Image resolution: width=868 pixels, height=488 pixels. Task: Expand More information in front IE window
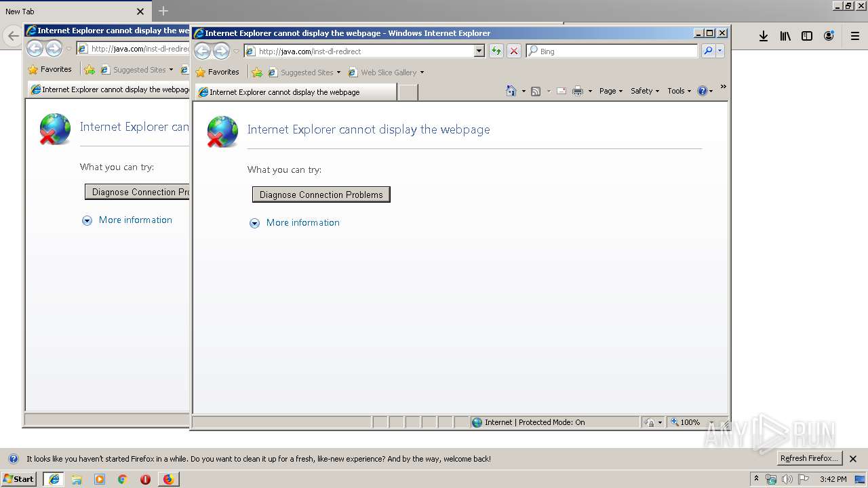tap(295, 222)
